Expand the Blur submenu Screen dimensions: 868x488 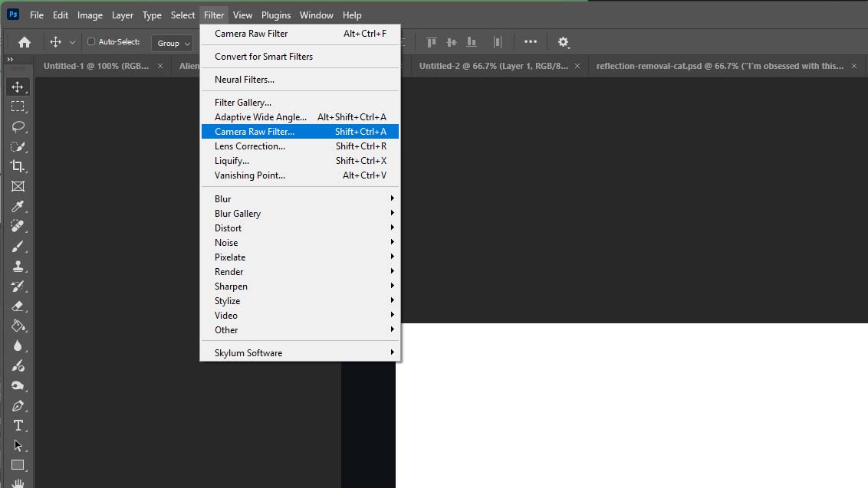(x=300, y=198)
